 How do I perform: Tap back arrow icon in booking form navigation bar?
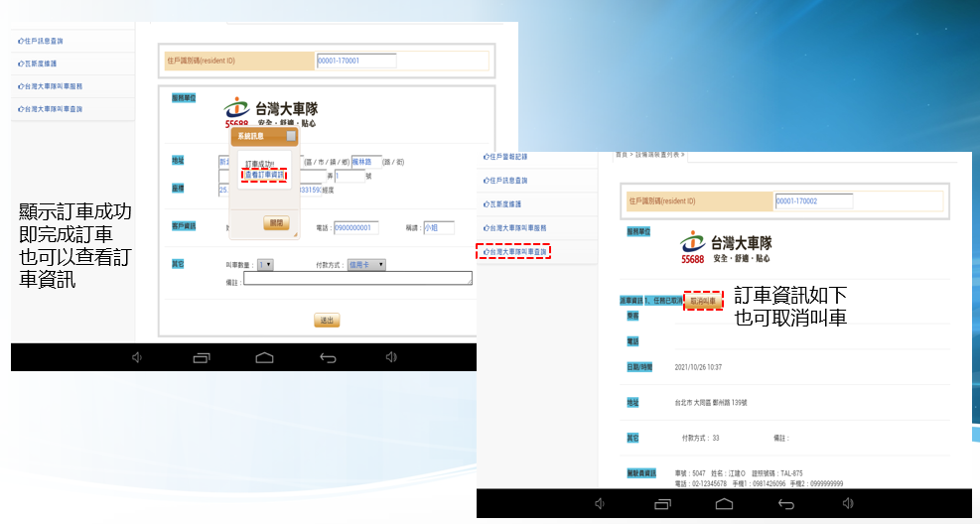click(x=328, y=358)
